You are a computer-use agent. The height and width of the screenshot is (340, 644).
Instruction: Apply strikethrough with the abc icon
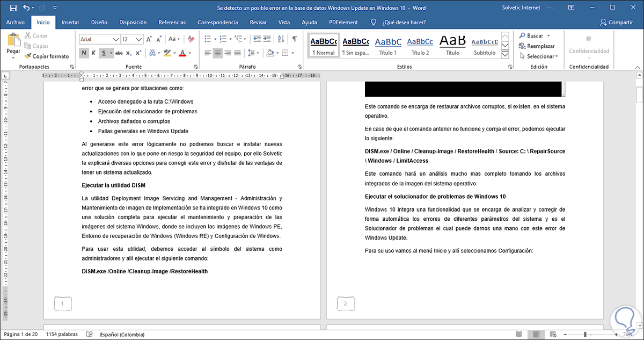point(119,53)
